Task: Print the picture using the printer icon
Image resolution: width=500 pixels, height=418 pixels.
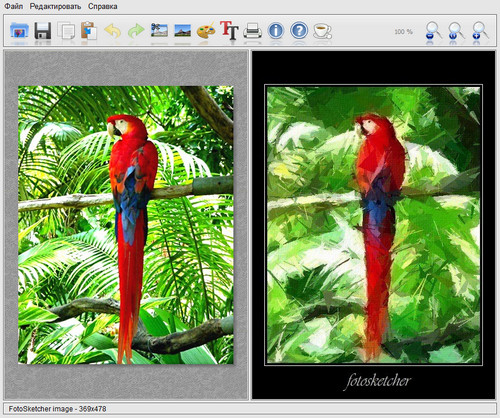Action: (252, 31)
